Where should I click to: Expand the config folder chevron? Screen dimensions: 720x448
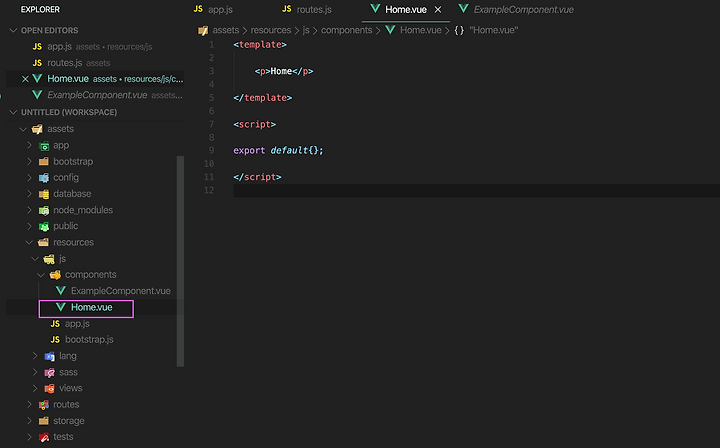29,177
